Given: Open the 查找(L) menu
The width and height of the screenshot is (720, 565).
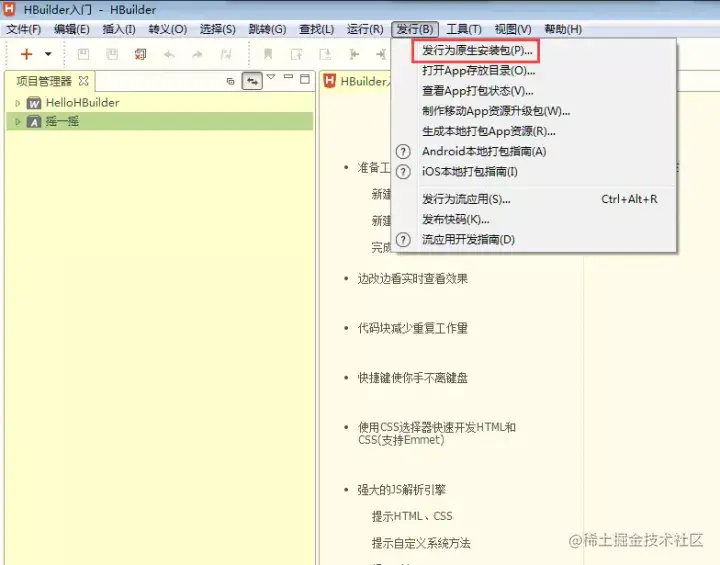Looking at the screenshot, I should click(316, 29).
